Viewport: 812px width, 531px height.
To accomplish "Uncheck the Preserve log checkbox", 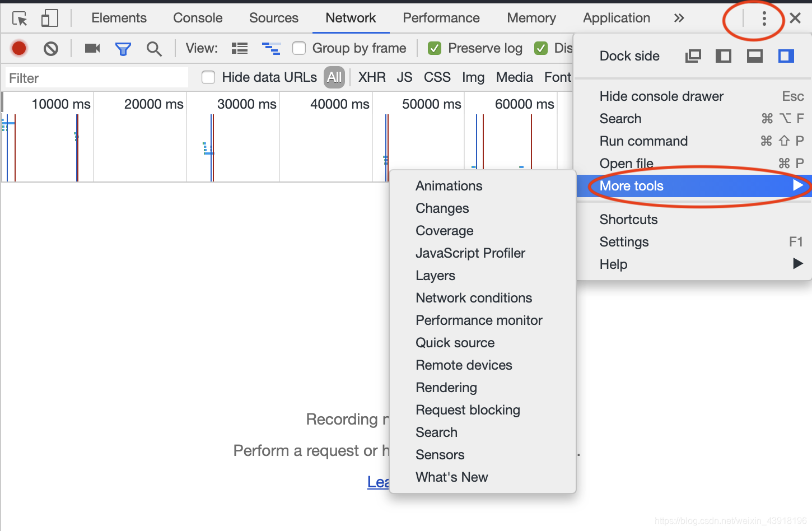I will tap(435, 48).
